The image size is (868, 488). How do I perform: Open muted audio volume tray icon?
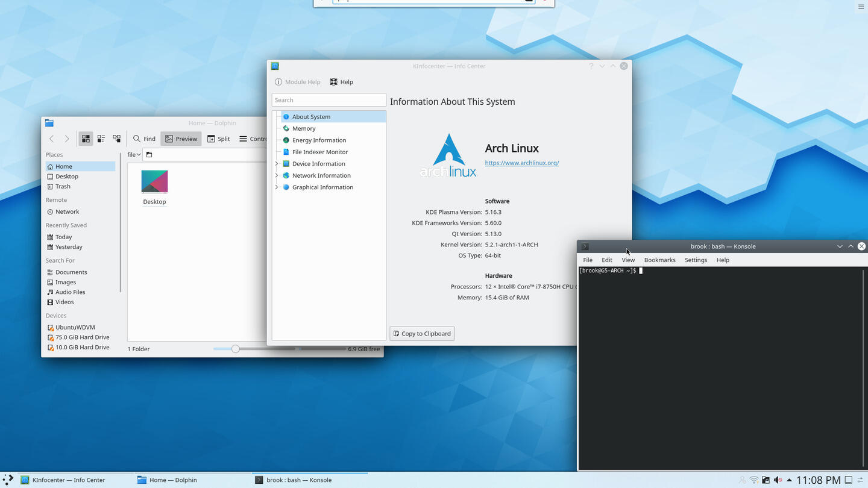click(778, 480)
